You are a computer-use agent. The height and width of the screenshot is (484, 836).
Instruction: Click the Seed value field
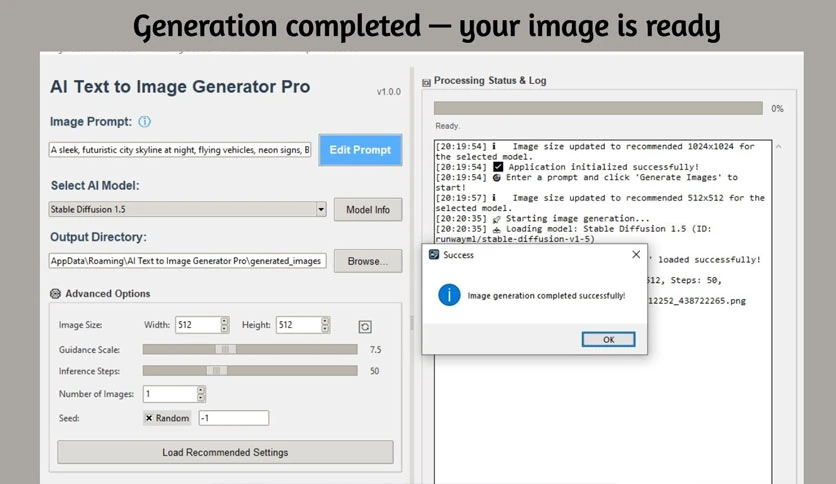point(234,418)
